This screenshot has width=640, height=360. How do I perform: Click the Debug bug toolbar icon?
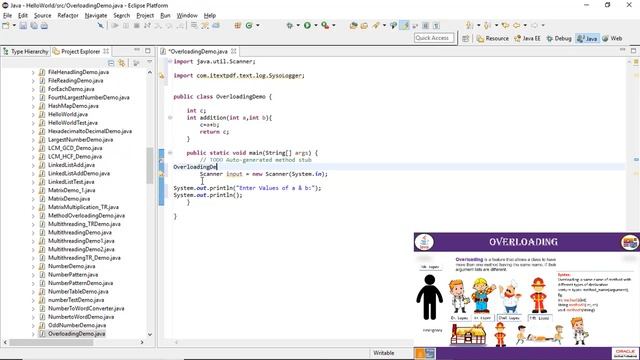(x=289, y=25)
